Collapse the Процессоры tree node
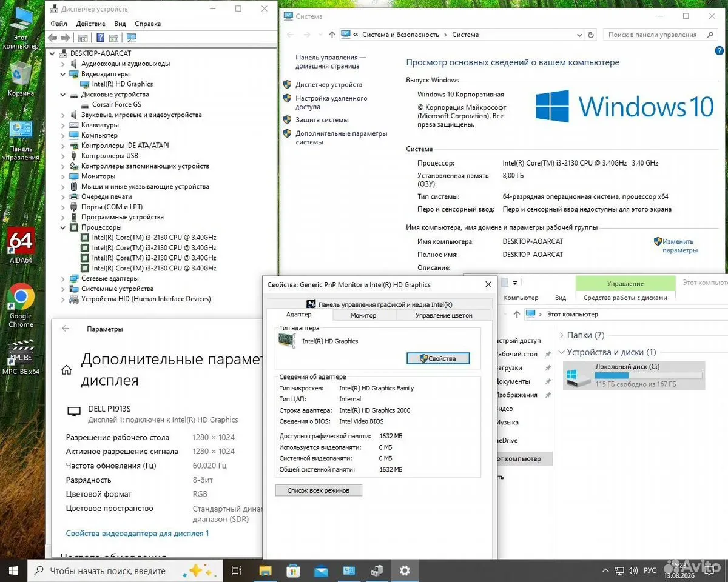 click(x=62, y=227)
